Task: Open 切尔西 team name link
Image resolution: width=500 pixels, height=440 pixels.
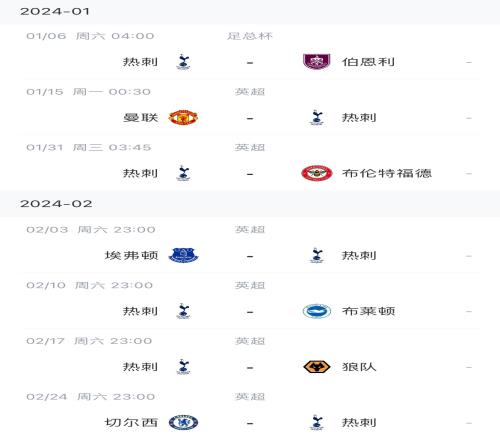Action: click(131, 423)
